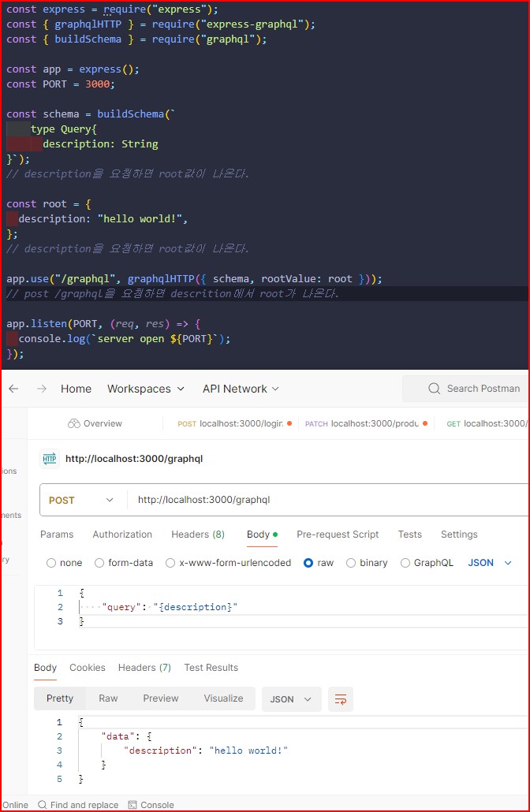Select the form-data radio button
530x812 pixels.
(x=99, y=563)
